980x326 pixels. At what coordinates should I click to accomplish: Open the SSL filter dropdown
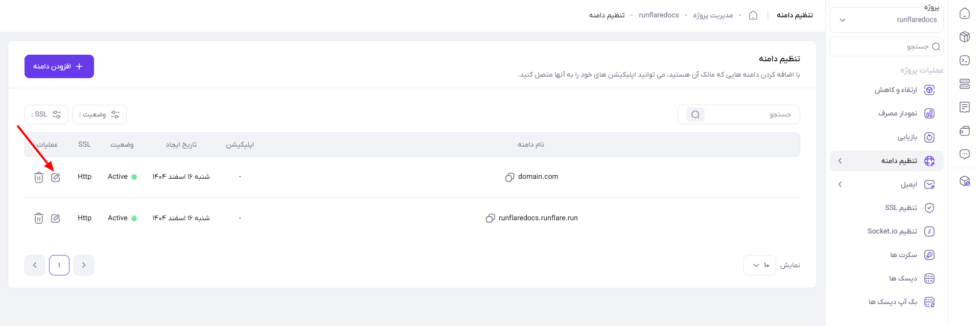tap(46, 114)
